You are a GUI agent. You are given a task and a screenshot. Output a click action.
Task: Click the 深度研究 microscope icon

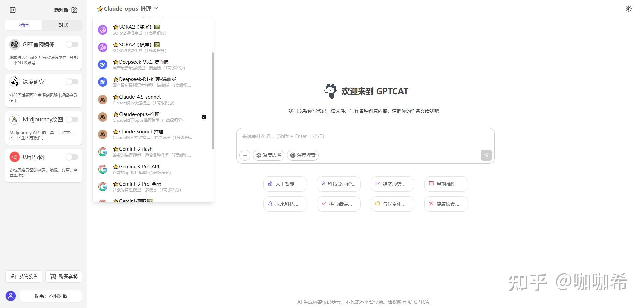point(15,82)
